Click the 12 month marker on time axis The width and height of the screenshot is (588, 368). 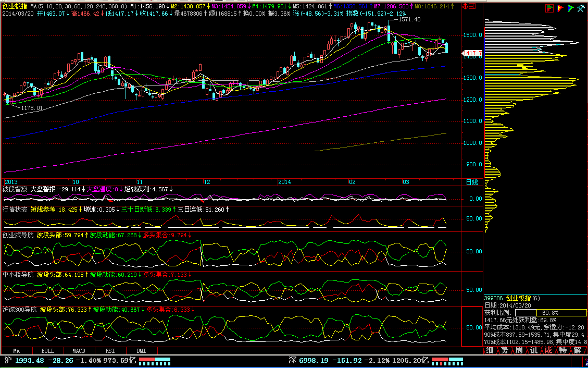(x=207, y=182)
